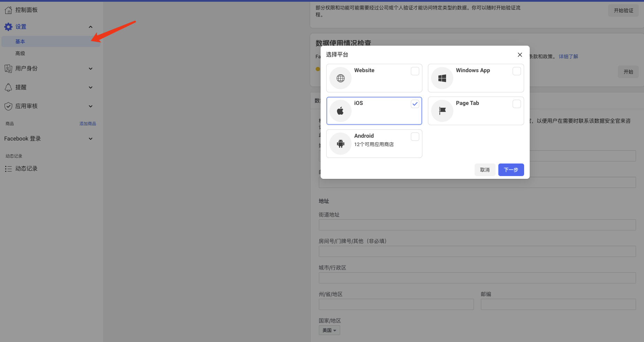Click the 街道地址 input field
Screen dimensions: 644x342
pyautogui.click(x=477, y=225)
